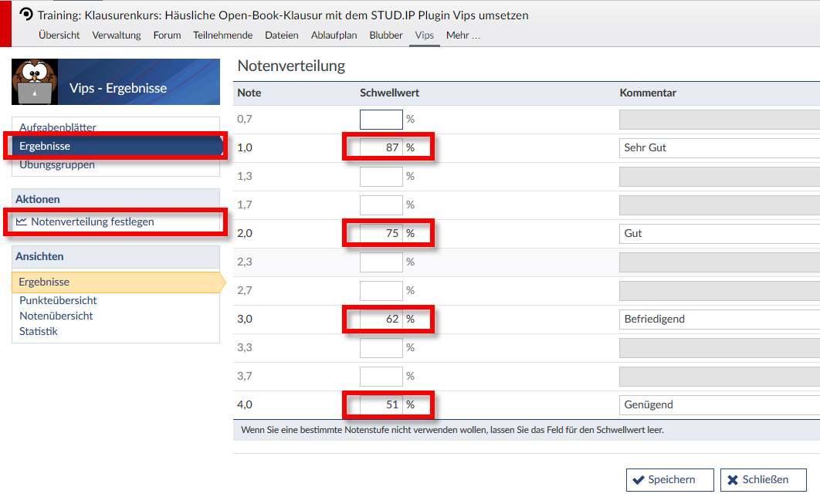Image resolution: width=820 pixels, height=504 pixels.
Task: Select the Ergebnisse view under Ansichten
Action: tap(118, 282)
